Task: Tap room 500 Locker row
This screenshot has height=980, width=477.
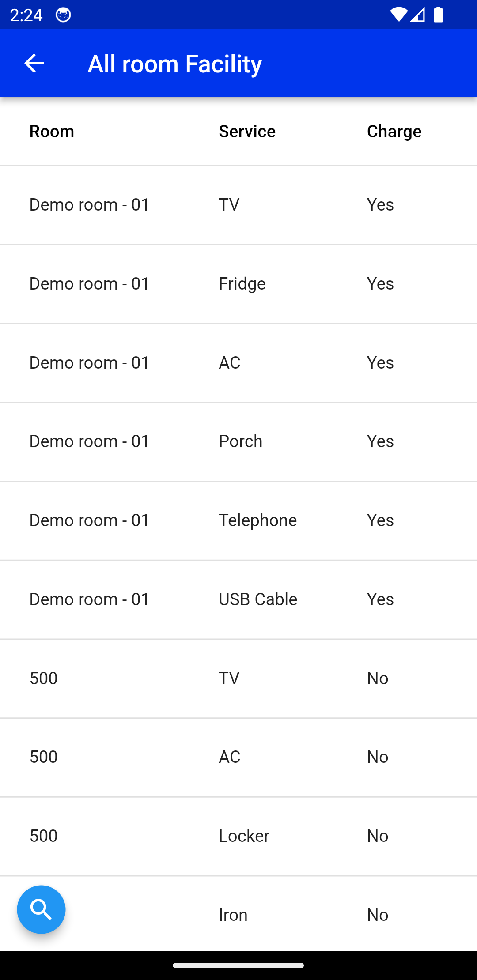Action: [238, 836]
